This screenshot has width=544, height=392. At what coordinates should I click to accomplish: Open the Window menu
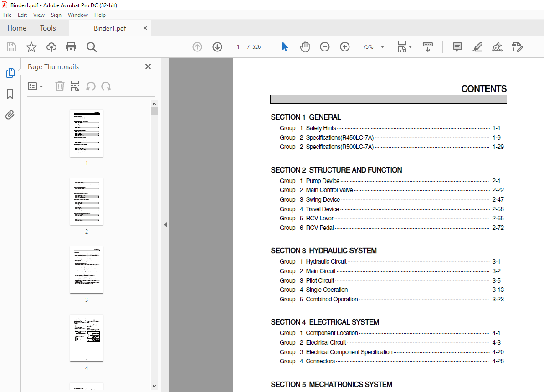coord(78,15)
